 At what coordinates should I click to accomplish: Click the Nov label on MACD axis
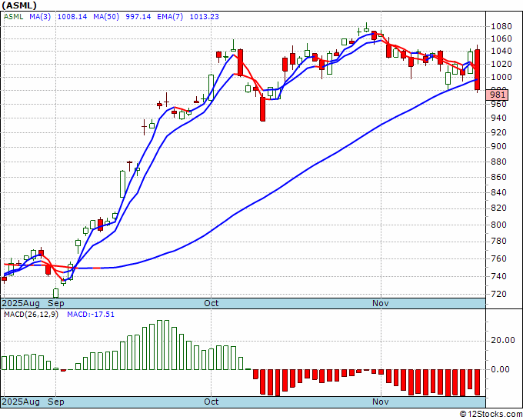click(x=381, y=402)
